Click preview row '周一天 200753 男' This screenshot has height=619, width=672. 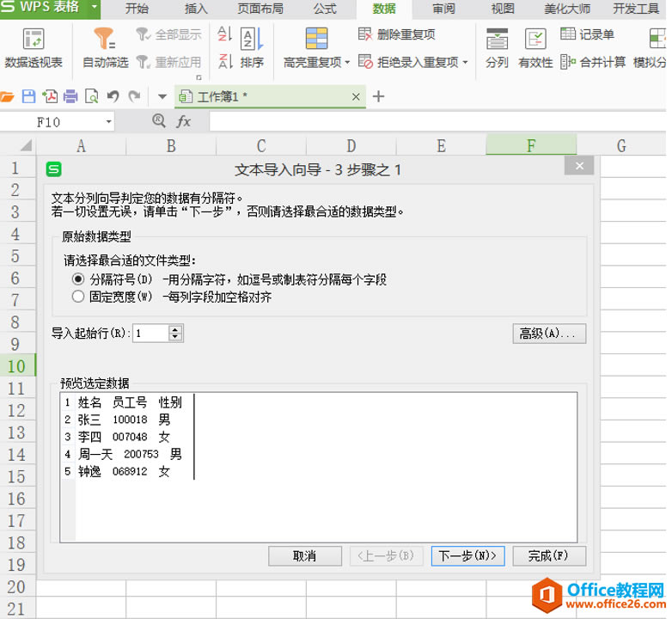pos(130,454)
